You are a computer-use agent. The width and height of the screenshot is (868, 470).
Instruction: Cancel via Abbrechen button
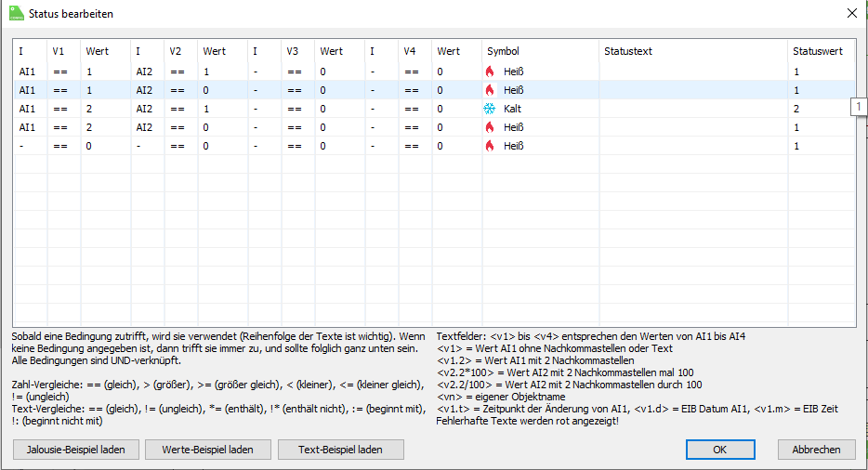816,450
